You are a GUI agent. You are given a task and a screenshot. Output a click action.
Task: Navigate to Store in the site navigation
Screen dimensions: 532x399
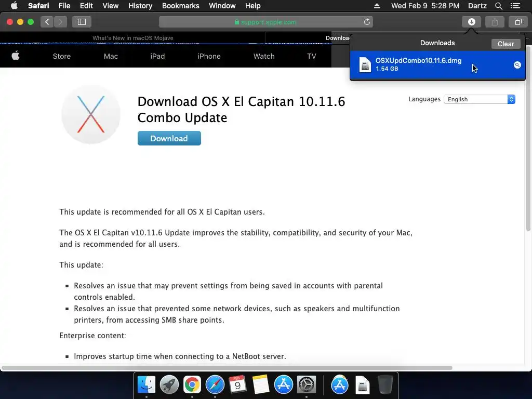(x=62, y=56)
